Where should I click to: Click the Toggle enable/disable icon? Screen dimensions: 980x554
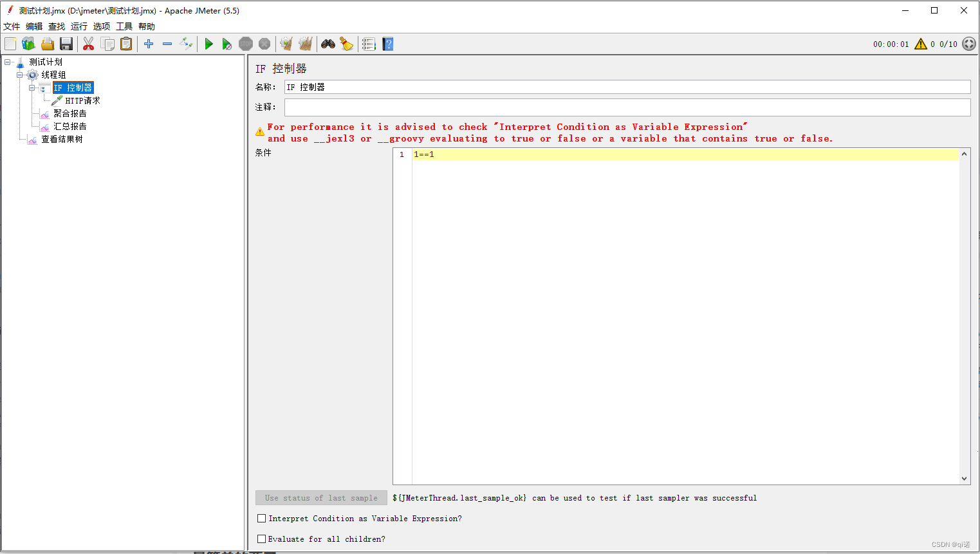coord(187,44)
